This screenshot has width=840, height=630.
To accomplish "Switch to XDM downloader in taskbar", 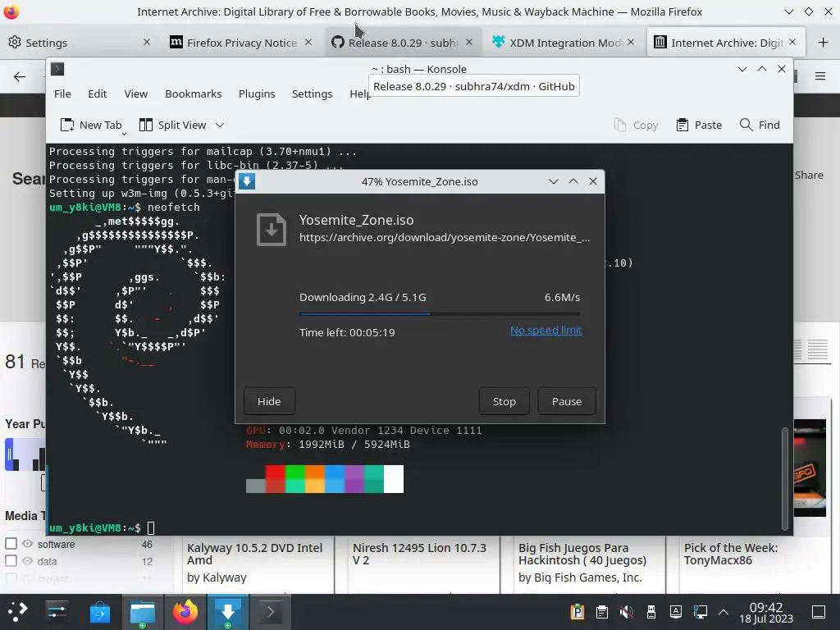I will click(x=228, y=612).
